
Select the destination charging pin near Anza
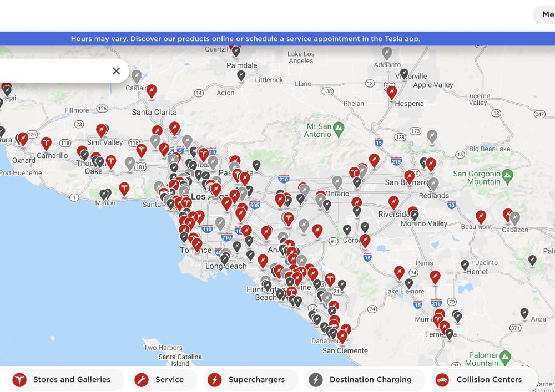coord(524,313)
